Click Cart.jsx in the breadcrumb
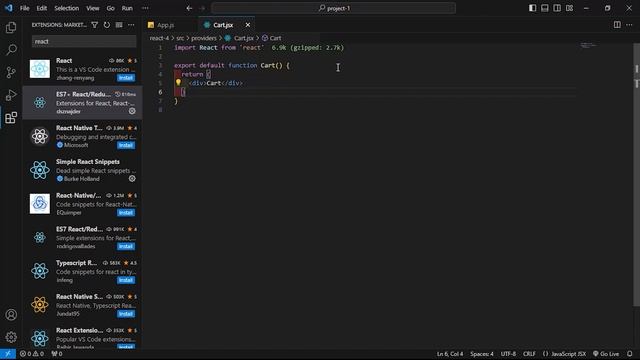The height and width of the screenshot is (360, 640). [244, 38]
